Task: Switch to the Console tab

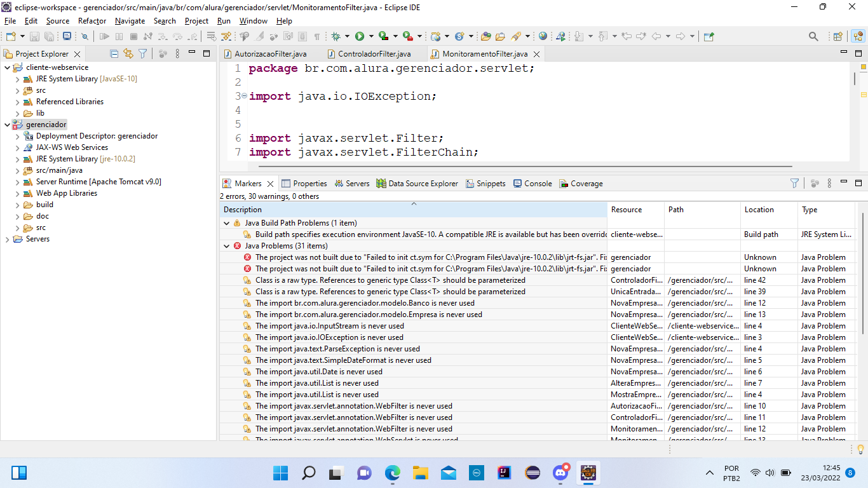Action: tap(532, 183)
